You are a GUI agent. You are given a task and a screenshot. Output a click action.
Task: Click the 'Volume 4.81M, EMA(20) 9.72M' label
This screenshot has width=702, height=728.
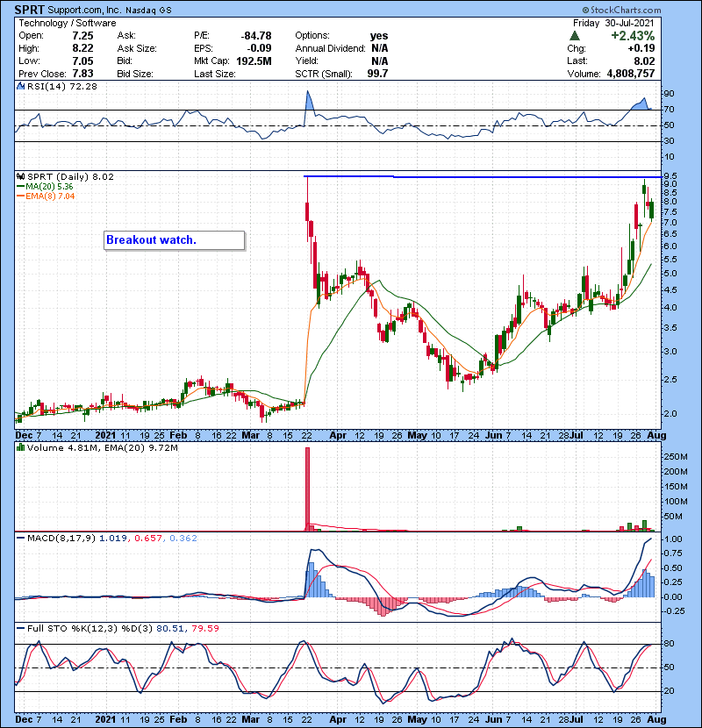click(103, 447)
